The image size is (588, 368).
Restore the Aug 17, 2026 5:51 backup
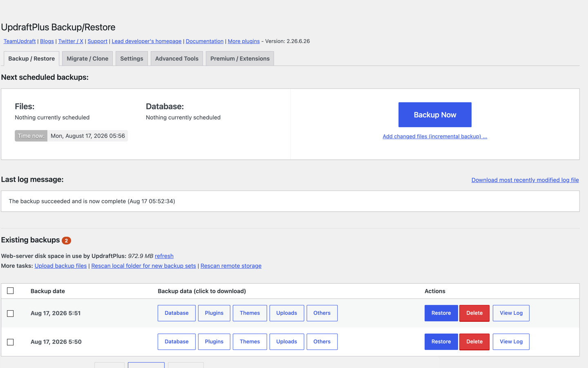[441, 313]
